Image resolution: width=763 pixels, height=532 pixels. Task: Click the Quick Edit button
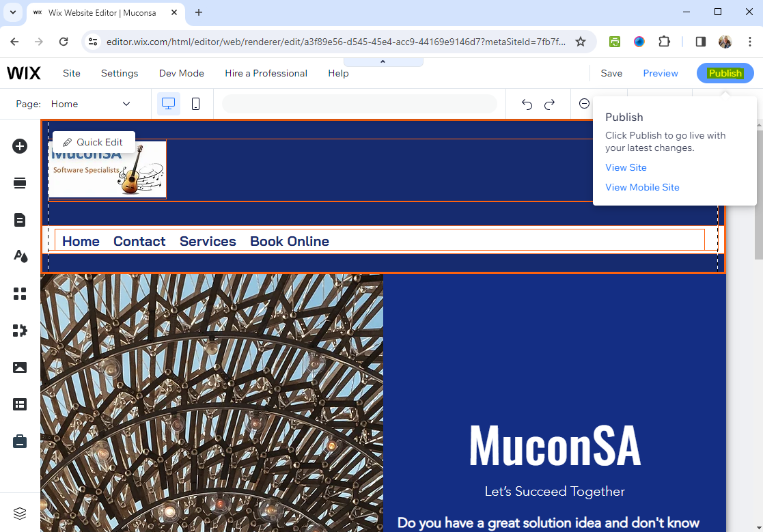[94, 142]
